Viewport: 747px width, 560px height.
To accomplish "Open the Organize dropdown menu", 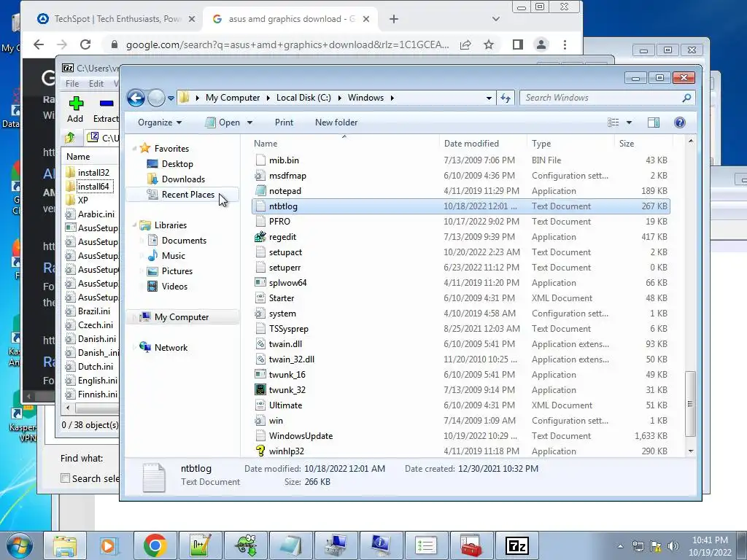I will pyautogui.click(x=160, y=122).
